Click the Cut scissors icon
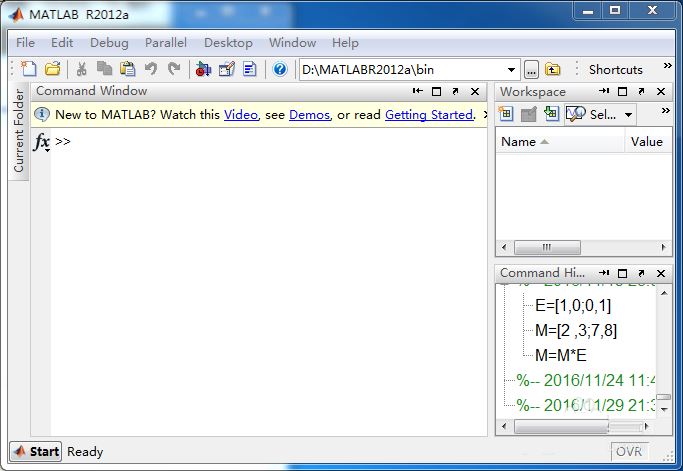Screen dimensions: 683x471 click(x=81, y=69)
